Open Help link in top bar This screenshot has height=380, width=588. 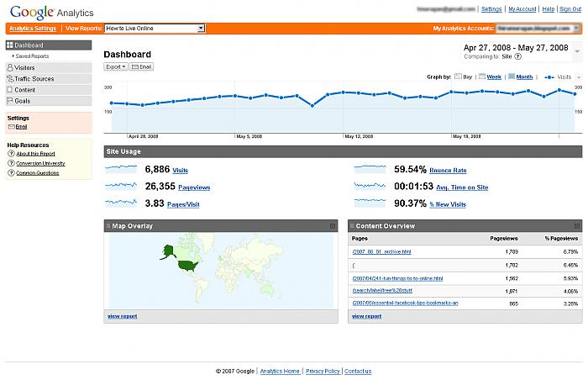point(548,9)
